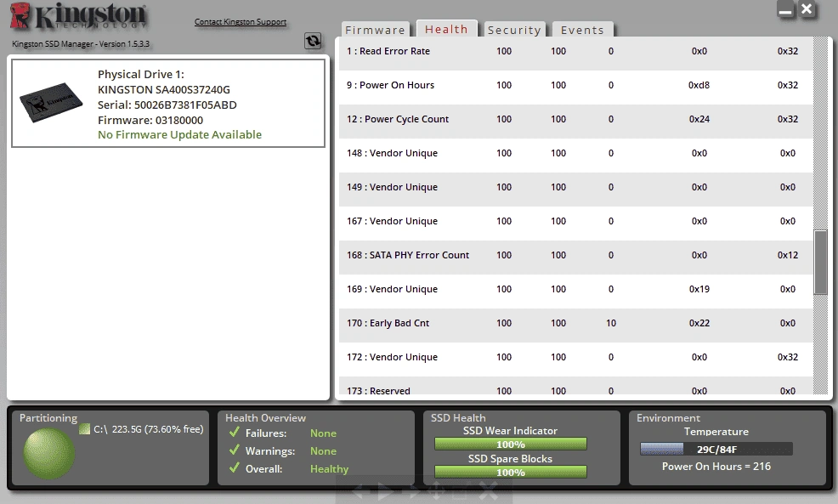Select the Physical Drive 1 card

pyautogui.click(x=168, y=103)
